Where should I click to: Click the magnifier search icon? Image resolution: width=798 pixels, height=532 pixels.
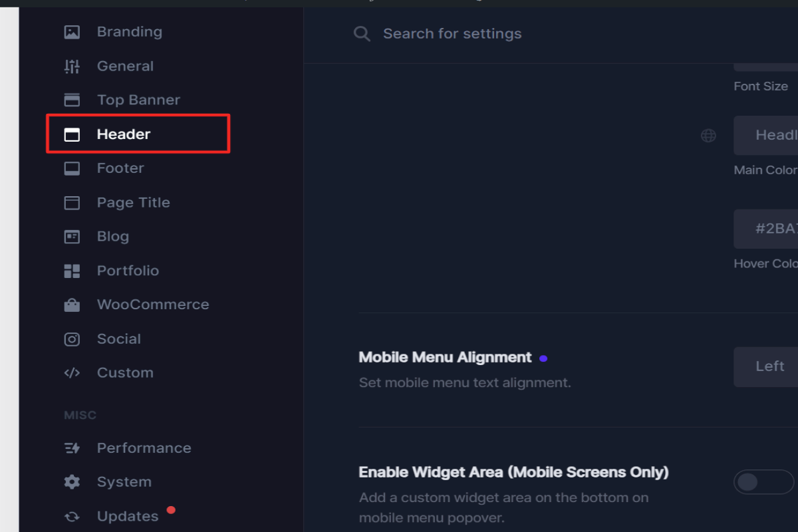point(362,34)
